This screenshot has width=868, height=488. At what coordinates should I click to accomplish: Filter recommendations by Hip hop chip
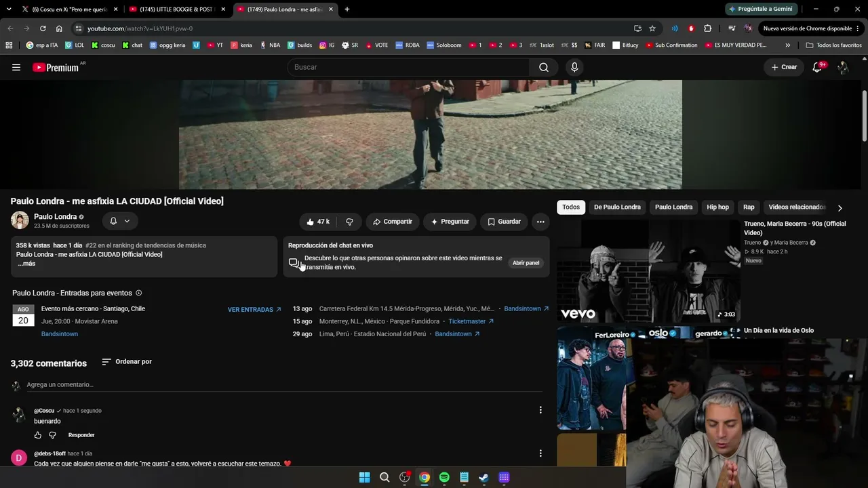pyautogui.click(x=717, y=207)
